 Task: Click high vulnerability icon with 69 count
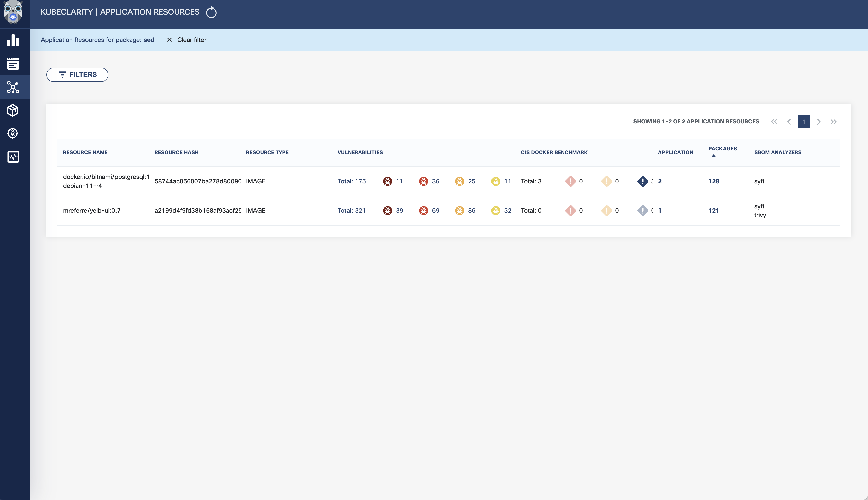(x=423, y=210)
